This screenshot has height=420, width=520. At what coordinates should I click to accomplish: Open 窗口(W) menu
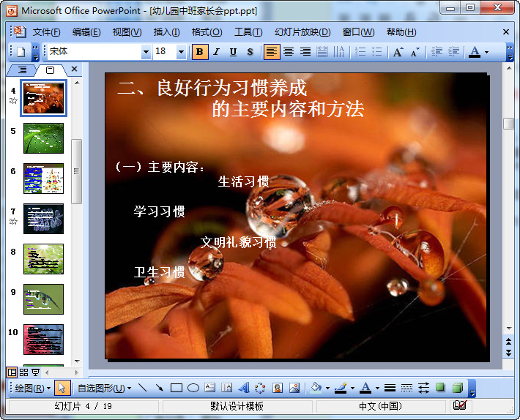[358, 32]
